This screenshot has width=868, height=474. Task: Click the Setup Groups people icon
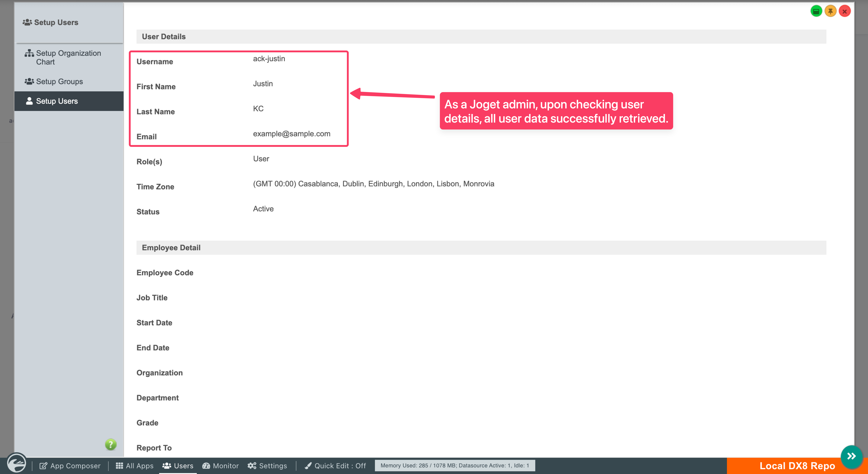pos(29,82)
